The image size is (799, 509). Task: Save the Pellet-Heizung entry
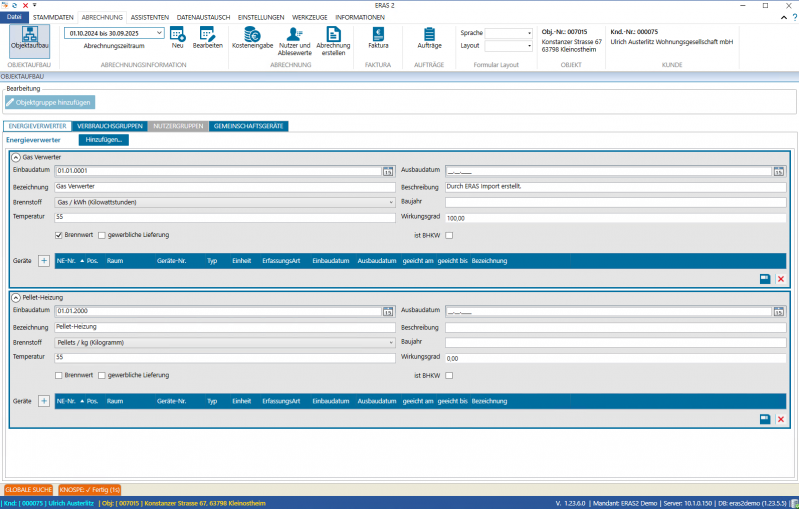coord(765,419)
